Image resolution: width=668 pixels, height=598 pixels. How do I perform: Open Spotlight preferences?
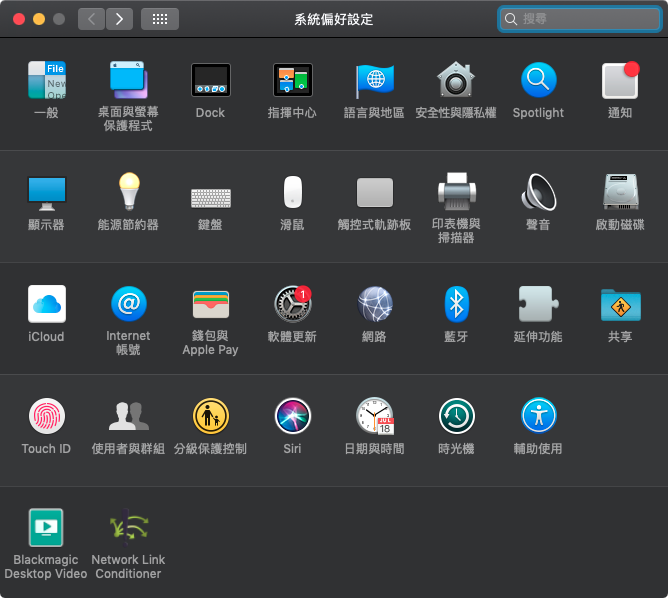[x=538, y=81]
